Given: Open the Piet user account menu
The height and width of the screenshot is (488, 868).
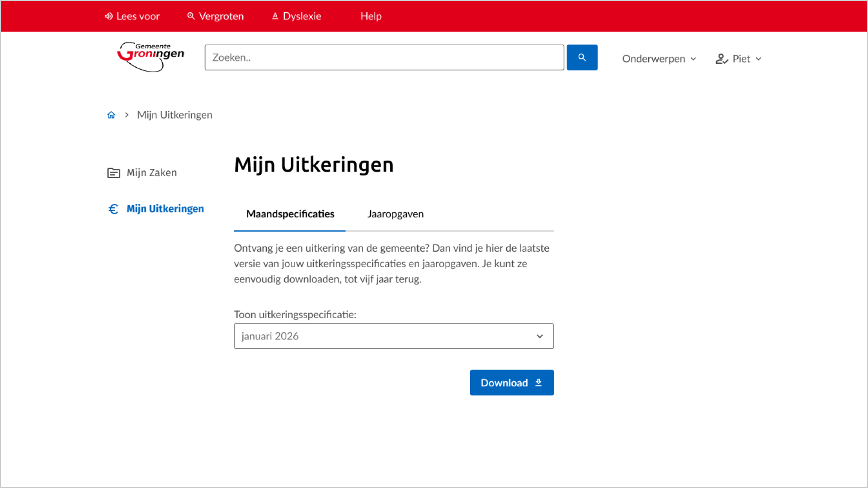Looking at the screenshot, I should pos(739,59).
